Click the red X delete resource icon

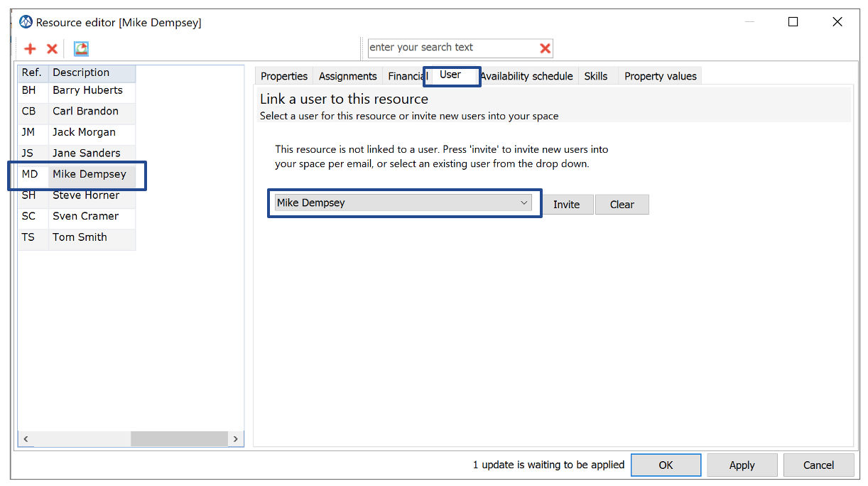click(x=52, y=49)
